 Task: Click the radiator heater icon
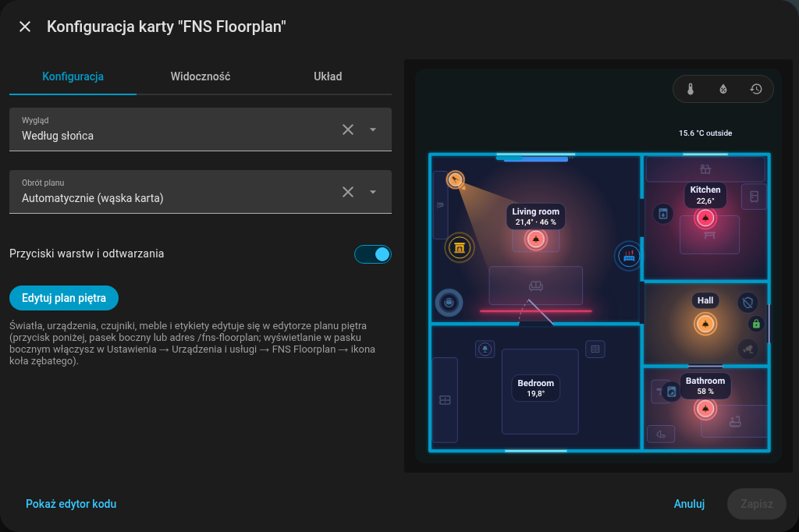click(629, 256)
